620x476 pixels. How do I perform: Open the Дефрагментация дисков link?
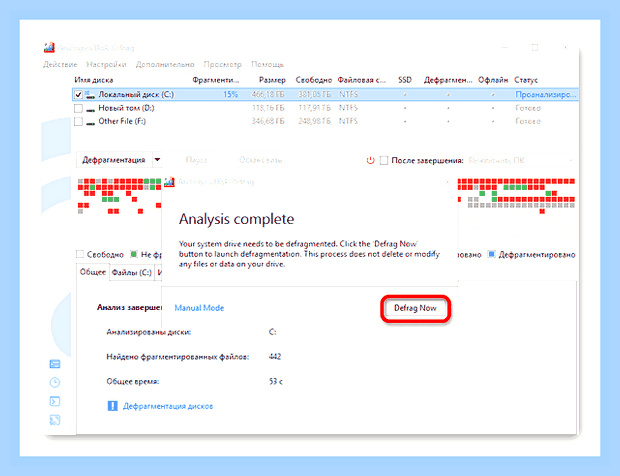[x=168, y=406]
